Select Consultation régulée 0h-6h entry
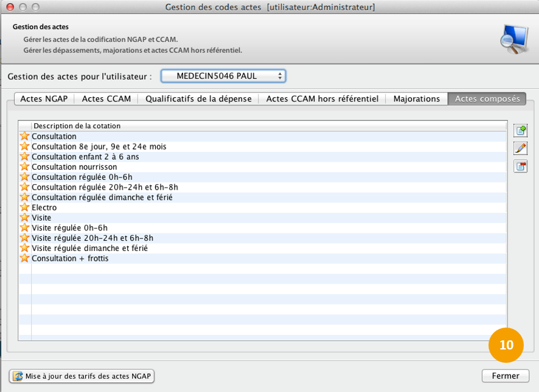 click(x=82, y=177)
